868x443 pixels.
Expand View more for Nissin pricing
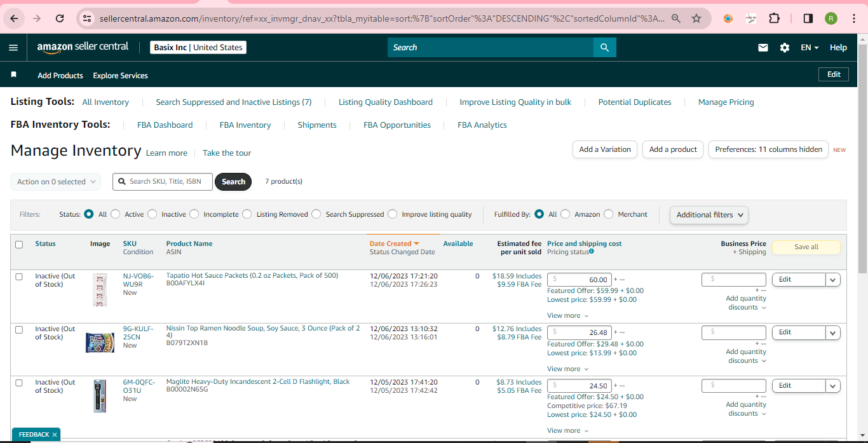567,369
